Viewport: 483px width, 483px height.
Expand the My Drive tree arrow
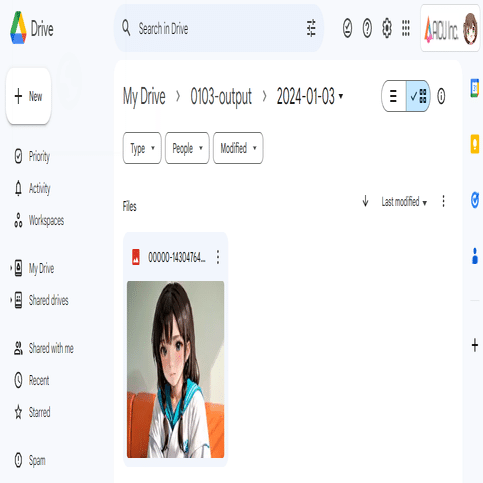pos(11,268)
